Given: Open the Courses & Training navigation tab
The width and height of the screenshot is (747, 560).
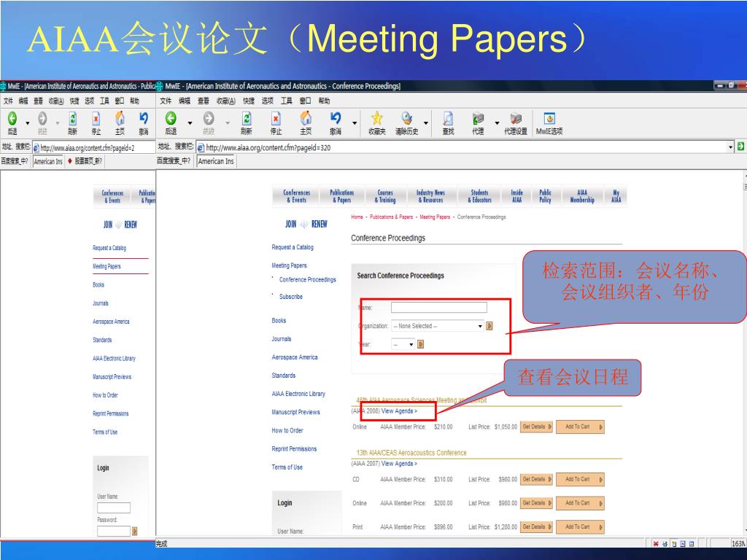Looking at the screenshot, I should [x=385, y=196].
